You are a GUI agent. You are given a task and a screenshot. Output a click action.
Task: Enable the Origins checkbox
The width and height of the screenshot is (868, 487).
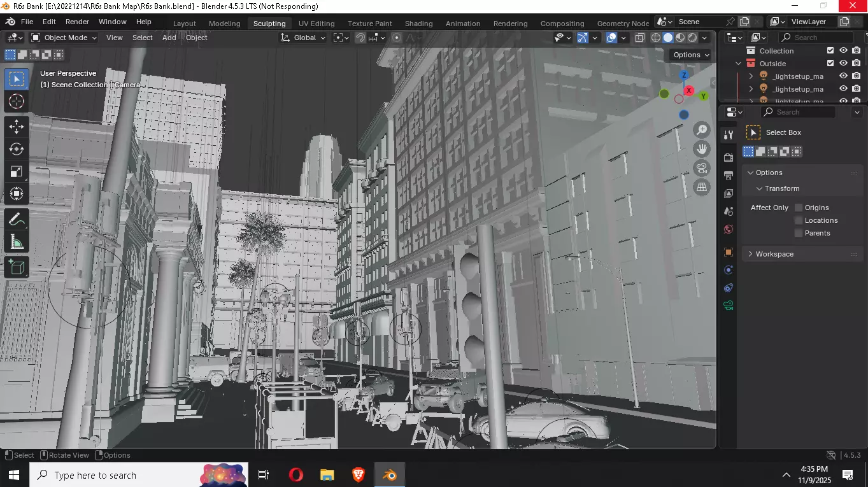tap(799, 208)
